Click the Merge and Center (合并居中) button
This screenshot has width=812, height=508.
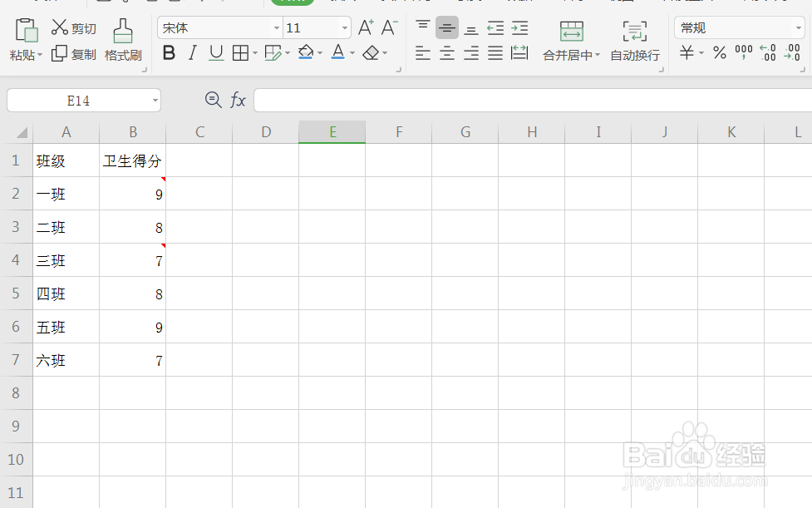tap(571, 42)
